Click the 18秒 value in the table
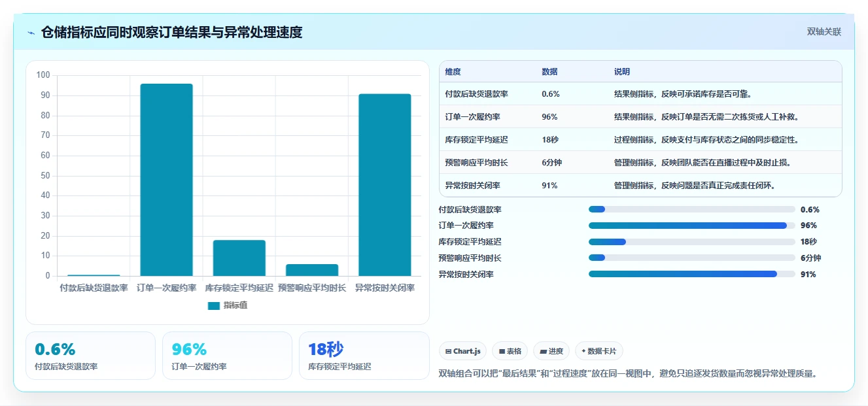Image resolution: width=868 pixels, height=406 pixels. tap(550, 140)
